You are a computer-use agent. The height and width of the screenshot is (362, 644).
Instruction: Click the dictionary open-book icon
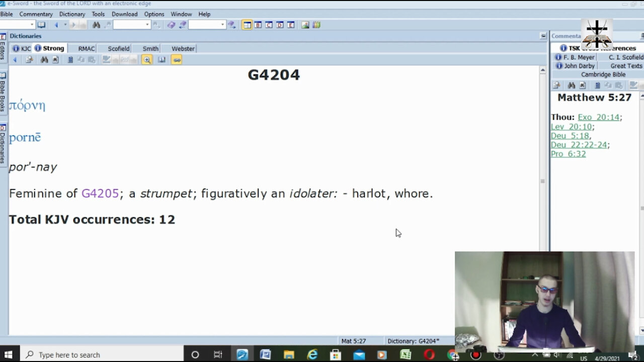[x=162, y=60]
